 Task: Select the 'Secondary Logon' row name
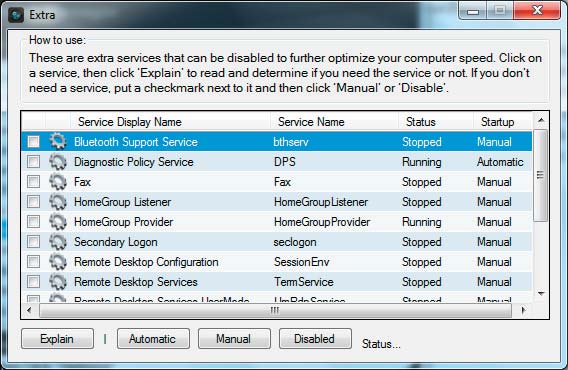click(116, 242)
